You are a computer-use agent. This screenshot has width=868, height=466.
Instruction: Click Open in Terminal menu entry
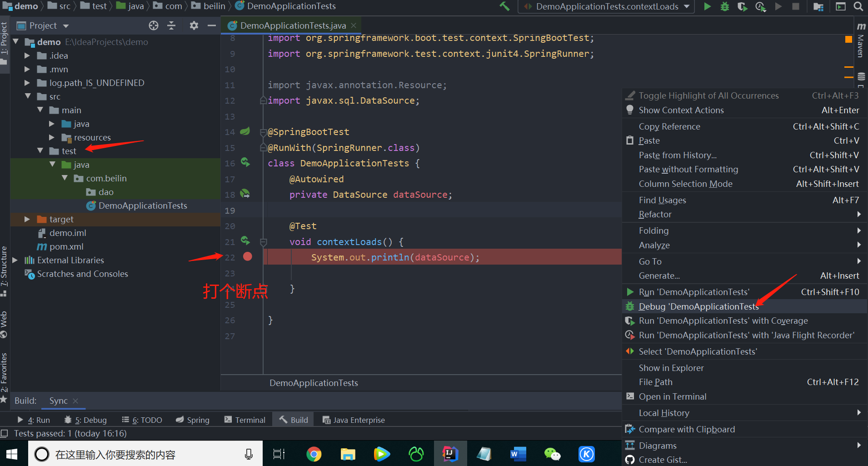[x=744, y=396]
